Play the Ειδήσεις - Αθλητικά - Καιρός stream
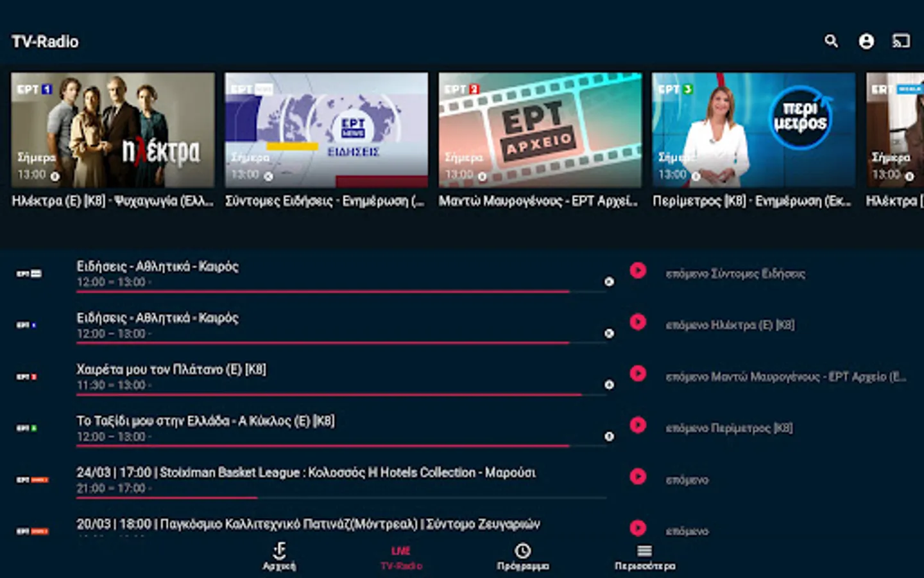The image size is (924, 578). tap(638, 271)
